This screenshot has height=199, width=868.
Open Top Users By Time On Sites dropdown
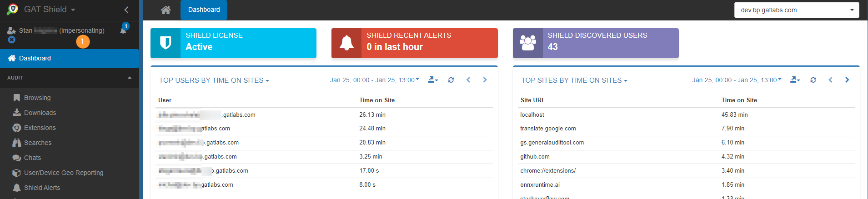pyautogui.click(x=214, y=80)
